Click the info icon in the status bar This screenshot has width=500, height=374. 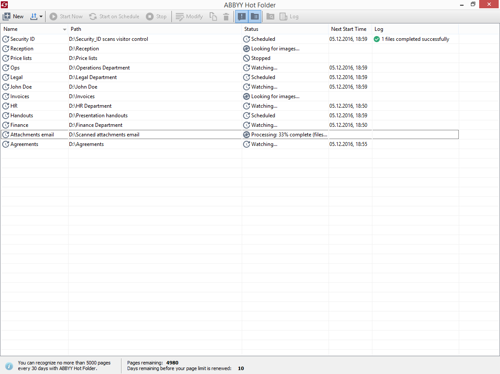9,366
